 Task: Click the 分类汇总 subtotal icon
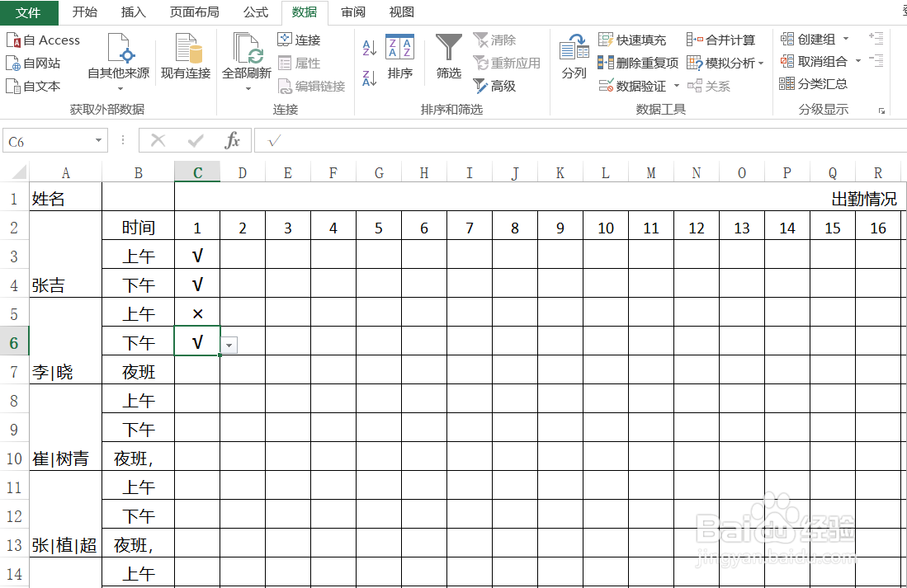click(x=785, y=83)
